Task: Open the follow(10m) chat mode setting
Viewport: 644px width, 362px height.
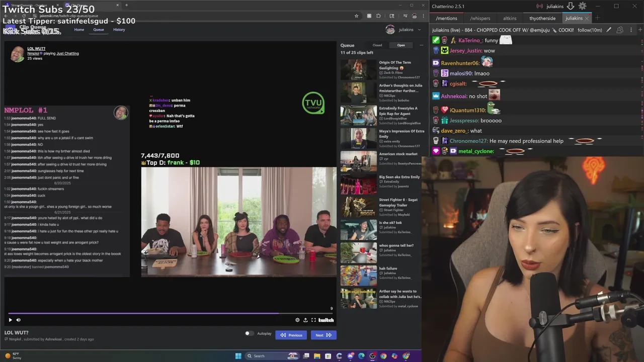Action: coord(590,30)
